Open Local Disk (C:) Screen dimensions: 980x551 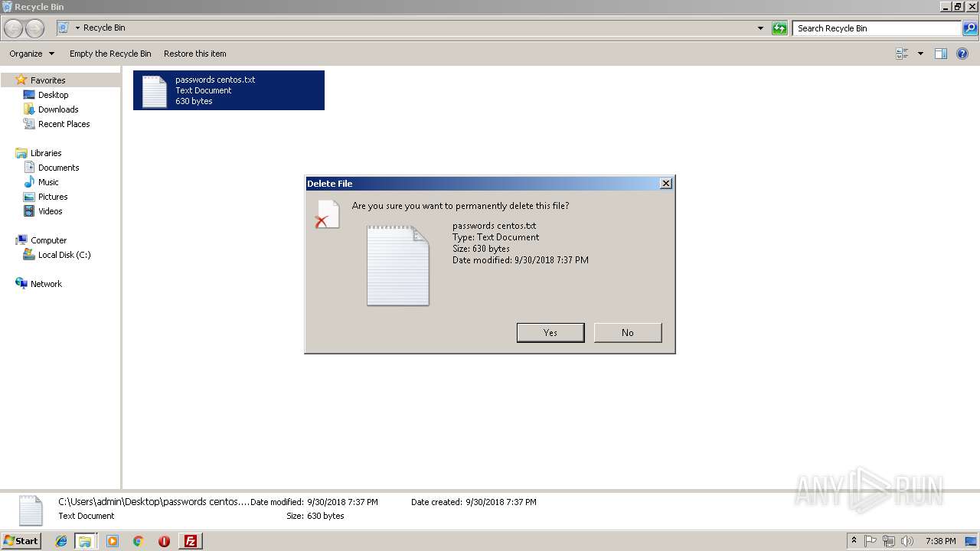[64, 255]
